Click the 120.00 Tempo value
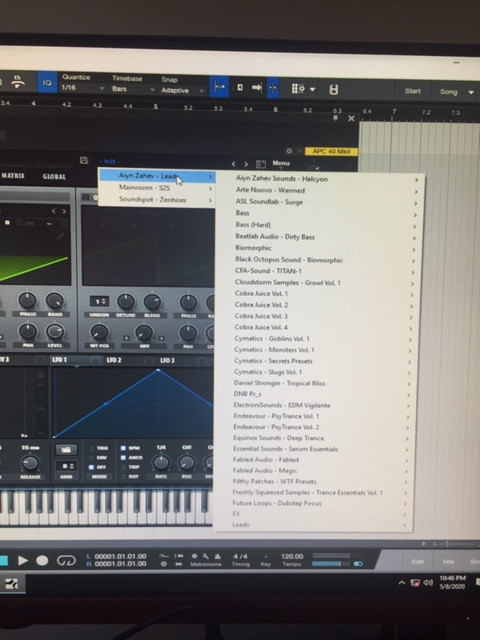Image resolution: width=480 pixels, height=640 pixels. tap(292, 556)
